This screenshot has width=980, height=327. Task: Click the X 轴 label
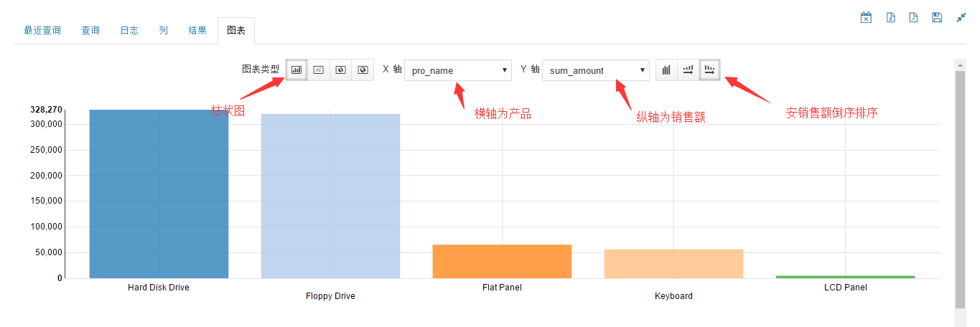391,70
